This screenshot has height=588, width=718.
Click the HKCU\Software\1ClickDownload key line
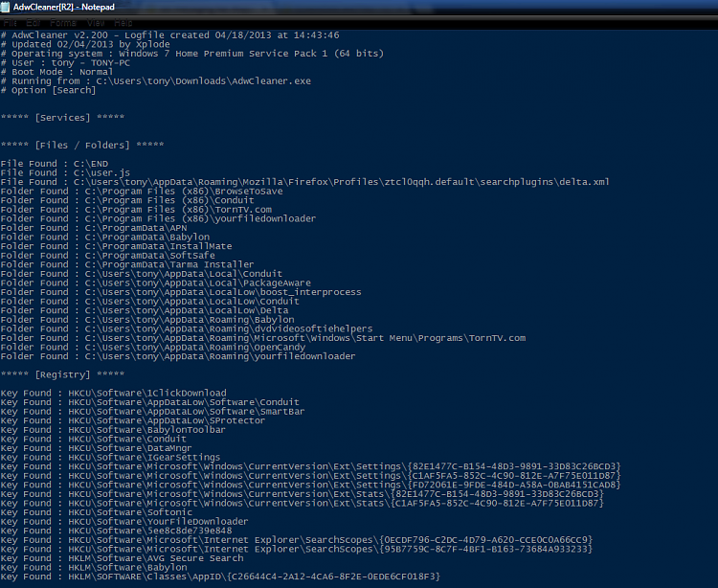click(x=114, y=393)
